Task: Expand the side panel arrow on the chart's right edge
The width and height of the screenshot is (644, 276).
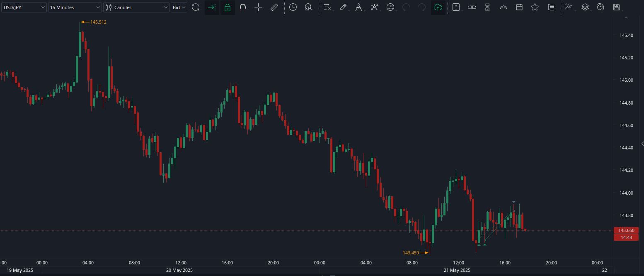Action: tap(642, 144)
